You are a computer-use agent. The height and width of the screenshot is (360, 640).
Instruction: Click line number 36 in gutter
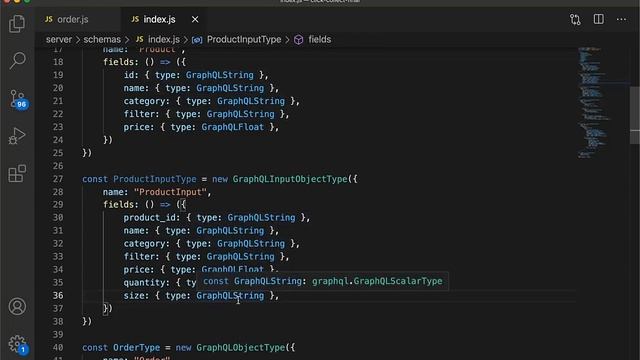[58, 296]
